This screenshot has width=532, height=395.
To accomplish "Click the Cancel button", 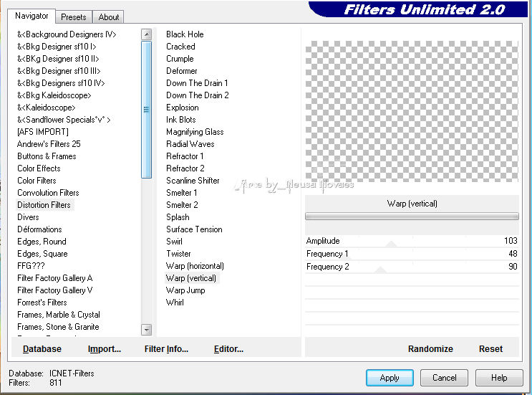I will tap(444, 378).
